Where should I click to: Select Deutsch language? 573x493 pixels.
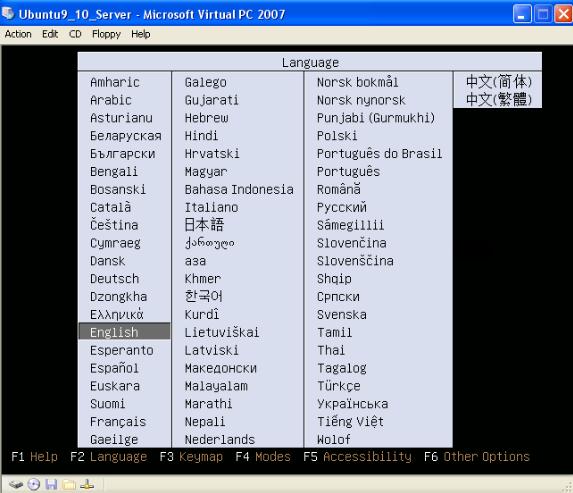click(x=114, y=279)
